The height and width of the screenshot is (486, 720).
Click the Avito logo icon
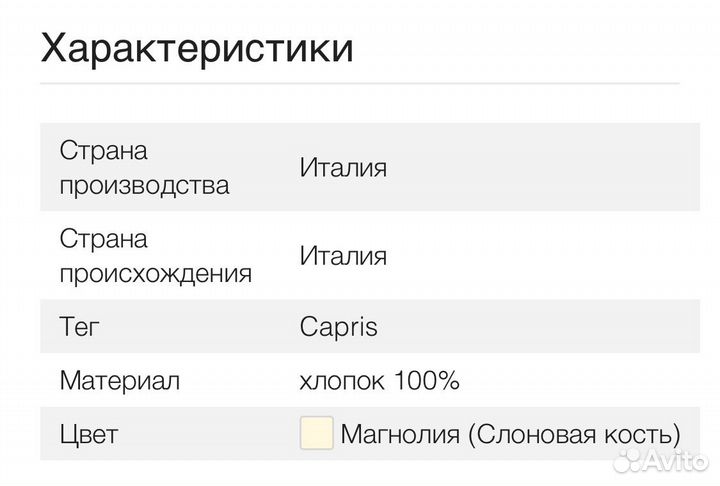pos(626,460)
